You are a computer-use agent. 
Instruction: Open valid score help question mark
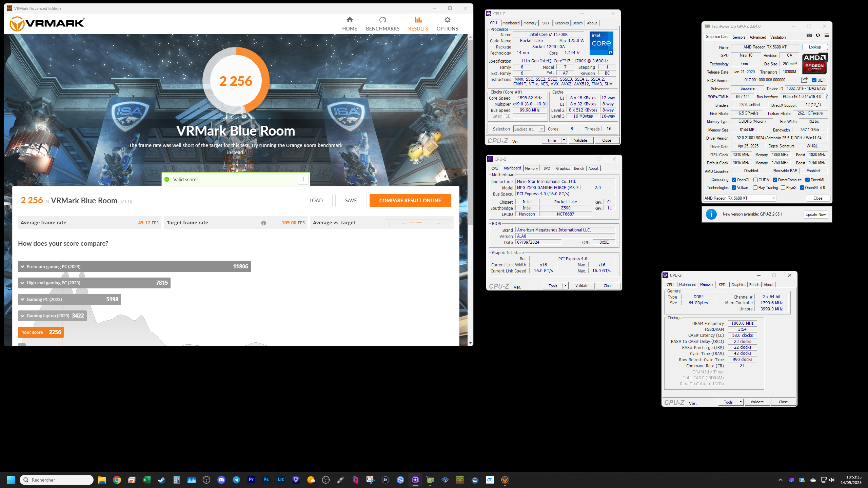coord(303,179)
